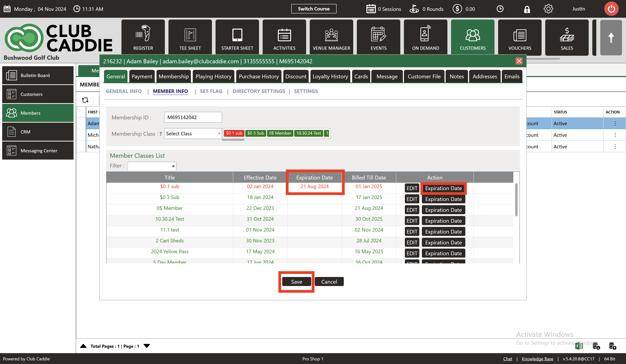The width and height of the screenshot is (626, 364).
Task: Click member classes list vertical scrollbar
Action: click(x=516, y=200)
